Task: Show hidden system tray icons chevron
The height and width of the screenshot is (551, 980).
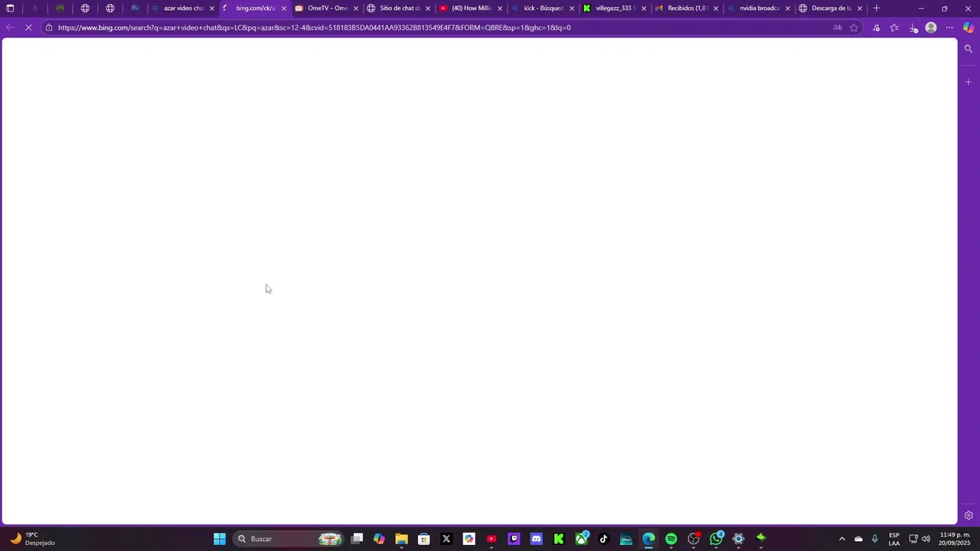Action: (x=842, y=539)
